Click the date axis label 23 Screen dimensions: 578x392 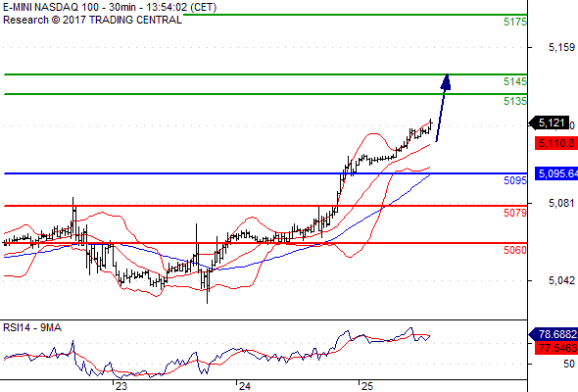pyautogui.click(x=121, y=386)
